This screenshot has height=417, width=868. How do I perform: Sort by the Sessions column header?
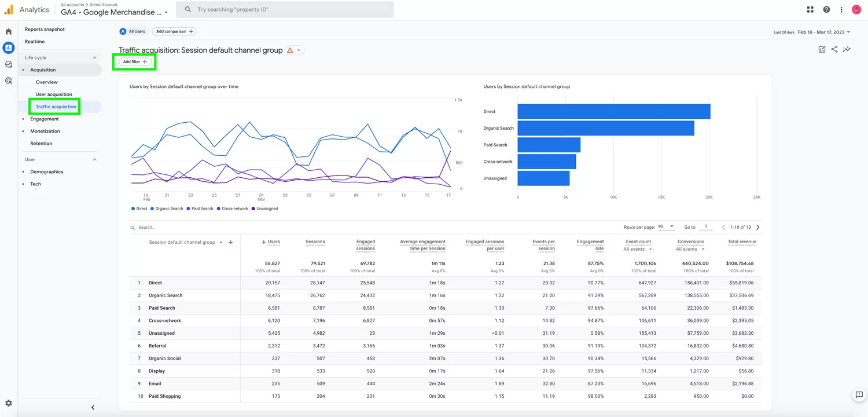tap(315, 242)
